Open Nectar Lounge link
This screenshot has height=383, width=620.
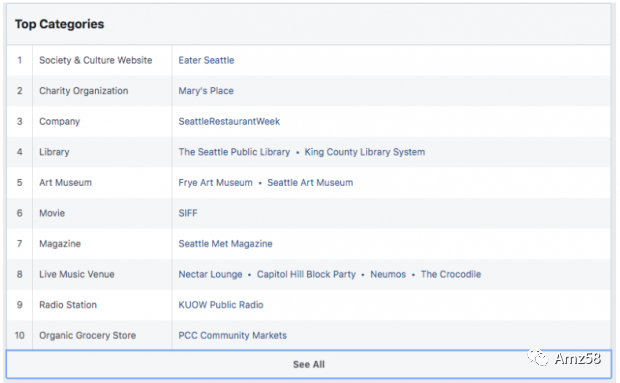[210, 274]
